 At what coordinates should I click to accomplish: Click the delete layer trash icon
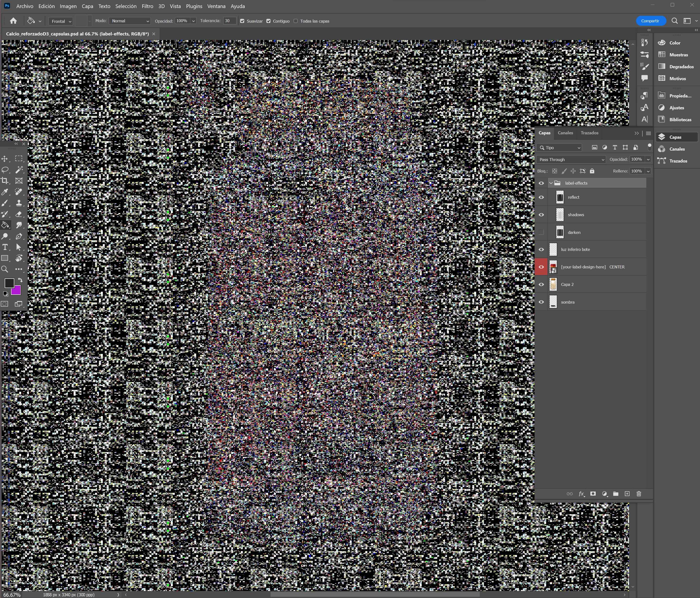pyautogui.click(x=639, y=494)
